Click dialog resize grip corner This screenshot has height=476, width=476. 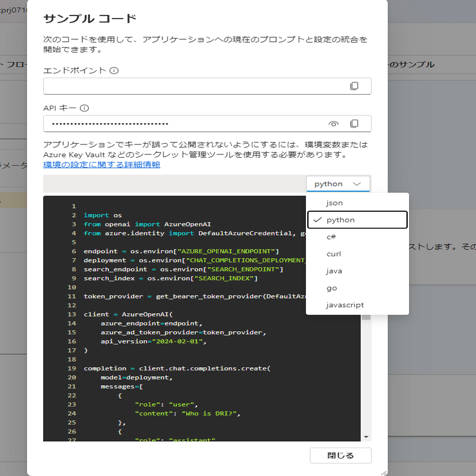click(x=384, y=472)
